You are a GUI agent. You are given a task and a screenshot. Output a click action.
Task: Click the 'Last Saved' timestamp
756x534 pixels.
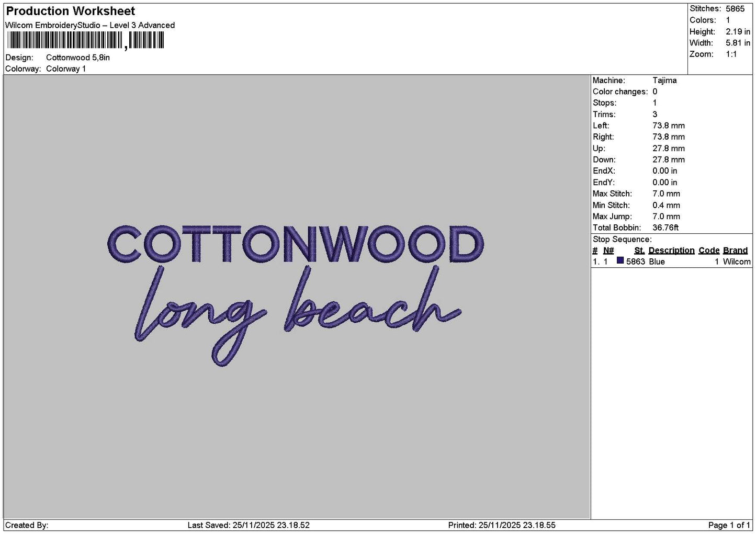(249, 525)
